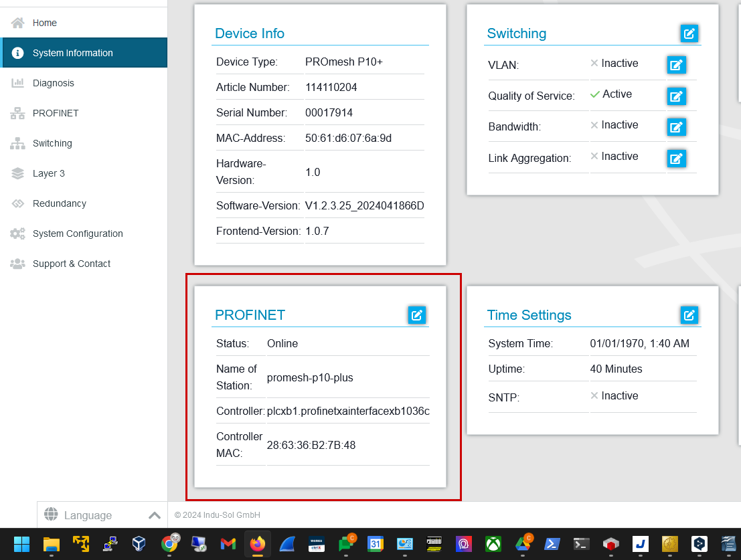The image size is (741, 560).
Task: Open PROFINET sidebar menu item
Action: (84, 113)
